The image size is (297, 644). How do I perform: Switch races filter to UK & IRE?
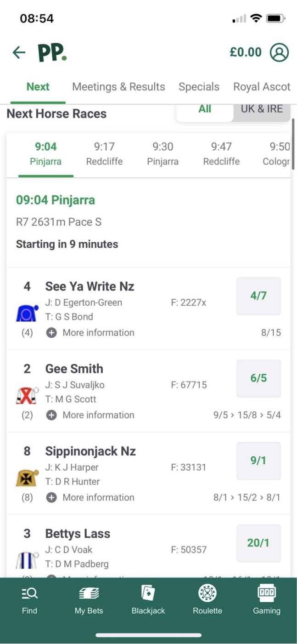click(261, 109)
